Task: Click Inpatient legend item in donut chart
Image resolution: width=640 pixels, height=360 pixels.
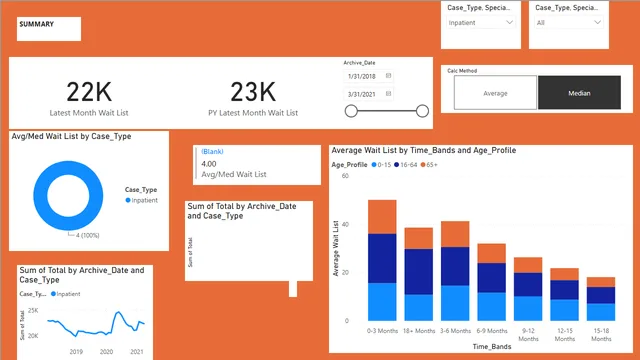Action: [141, 200]
